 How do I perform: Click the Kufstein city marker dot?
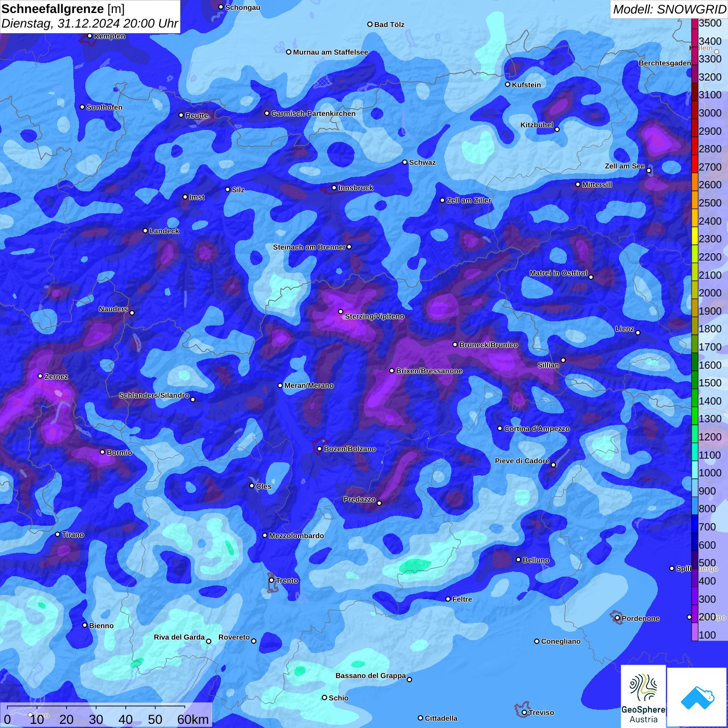click(508, 84)
